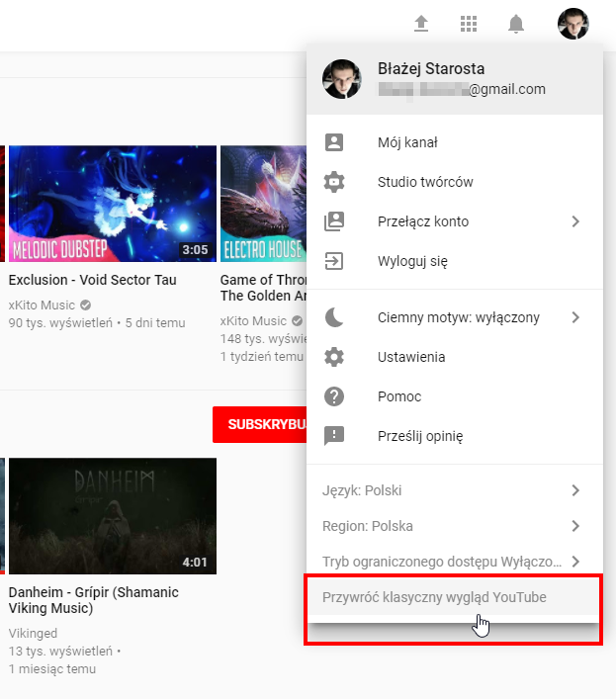This screenshot has width=616, height=699.
Task: Click the person icon beside Mój kanał
Action: coord(334,142)
